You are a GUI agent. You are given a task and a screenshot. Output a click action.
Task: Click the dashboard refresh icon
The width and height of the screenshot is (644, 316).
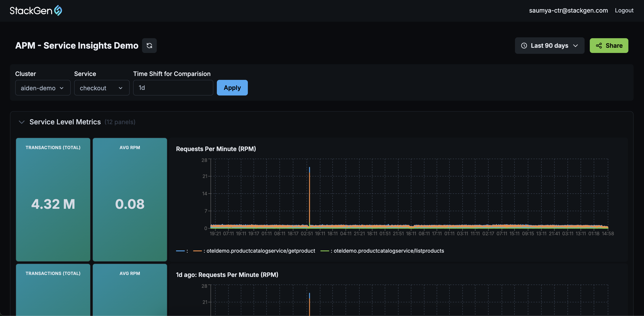149,46
